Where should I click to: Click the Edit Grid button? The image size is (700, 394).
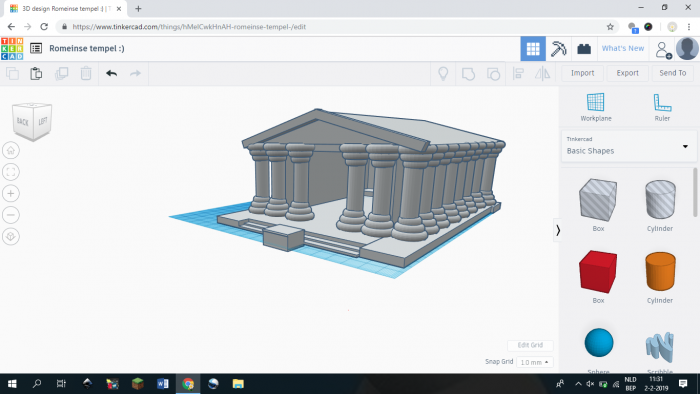click(x=530, y=345)
